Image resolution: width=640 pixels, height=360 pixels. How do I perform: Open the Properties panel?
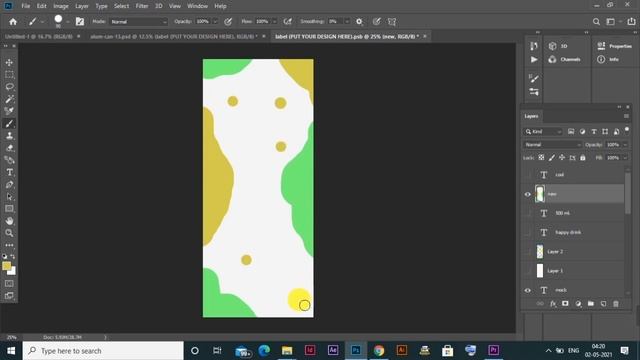614,46
